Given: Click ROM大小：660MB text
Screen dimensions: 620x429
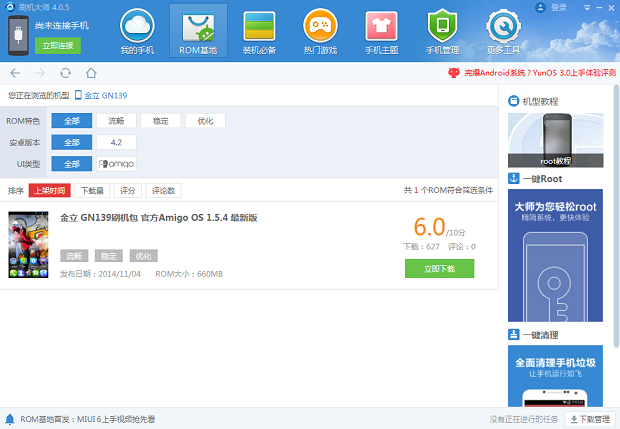Looking at the screenshot, I should (189, 274).
